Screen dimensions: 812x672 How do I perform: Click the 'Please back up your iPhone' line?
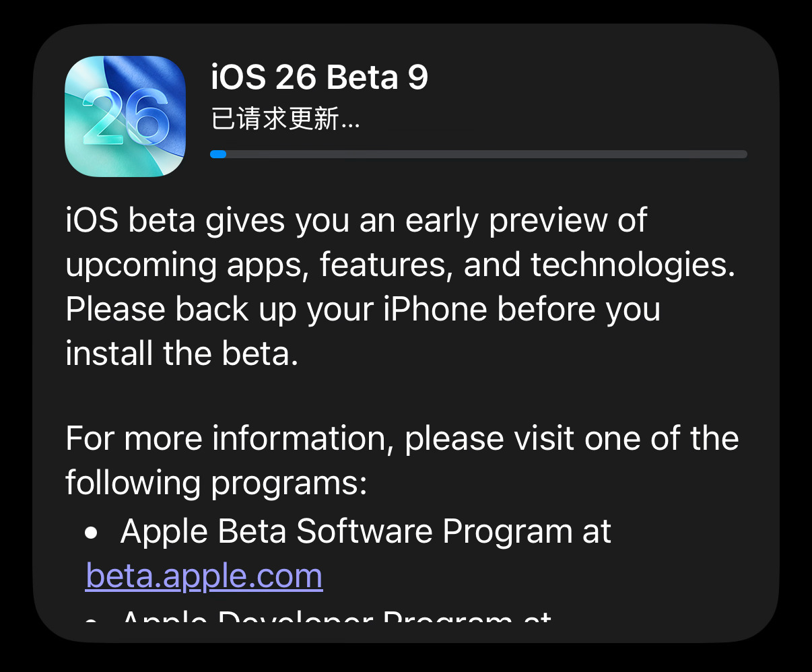[x=363, y=310]
